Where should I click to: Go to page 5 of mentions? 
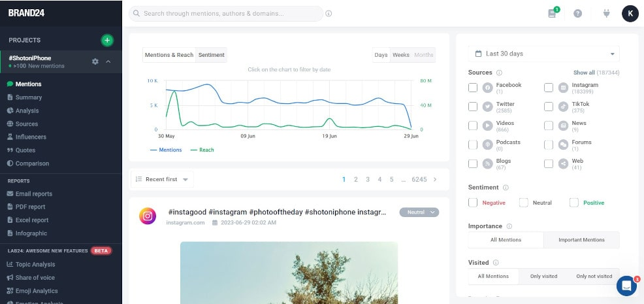click(x=391, y=179)
